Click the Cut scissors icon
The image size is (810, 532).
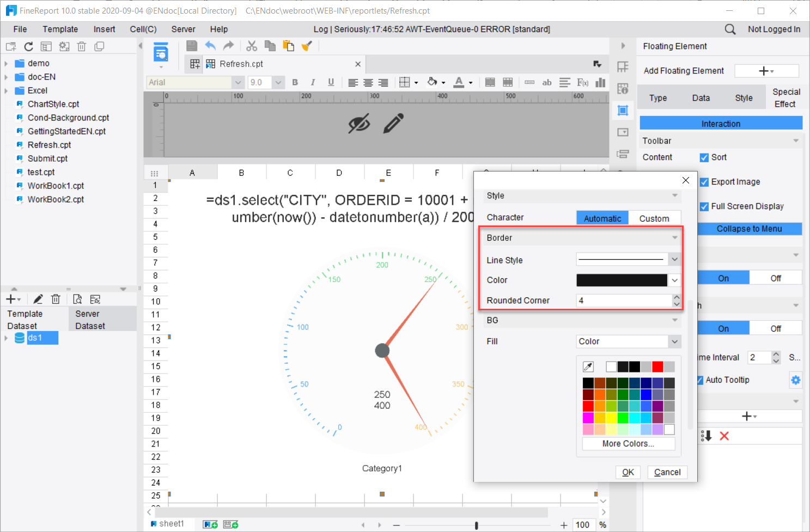pos(252,46)
